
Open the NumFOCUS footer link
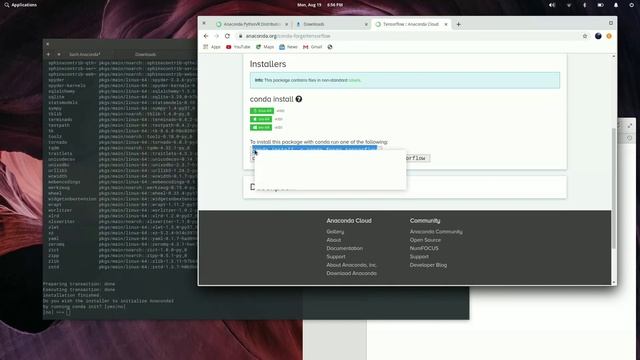(x=424, y=248)
